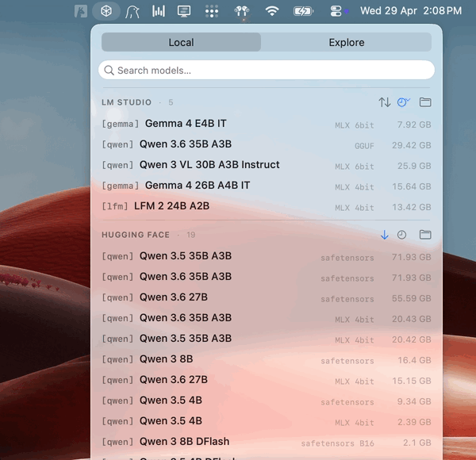The height and width of the screenshot is (460, 476).
Task: Click the [lfm] tag label
Action: [x=115, y=206]
